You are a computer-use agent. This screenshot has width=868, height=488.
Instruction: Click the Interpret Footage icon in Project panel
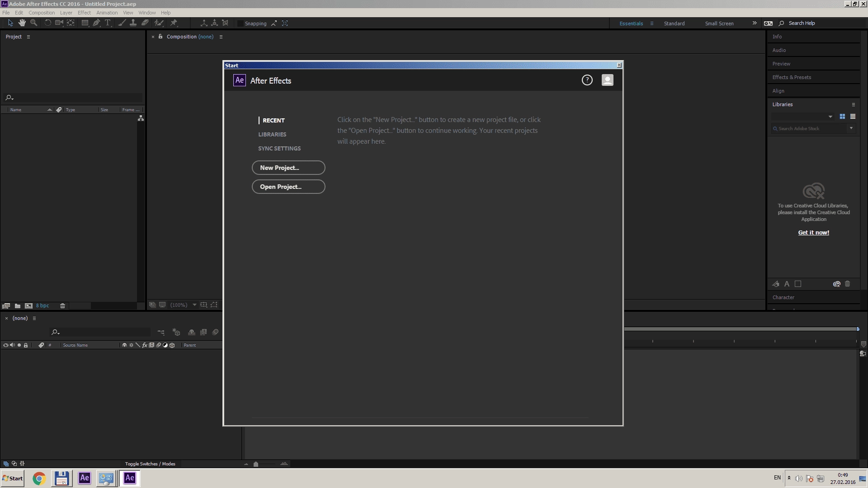[6, 306]
